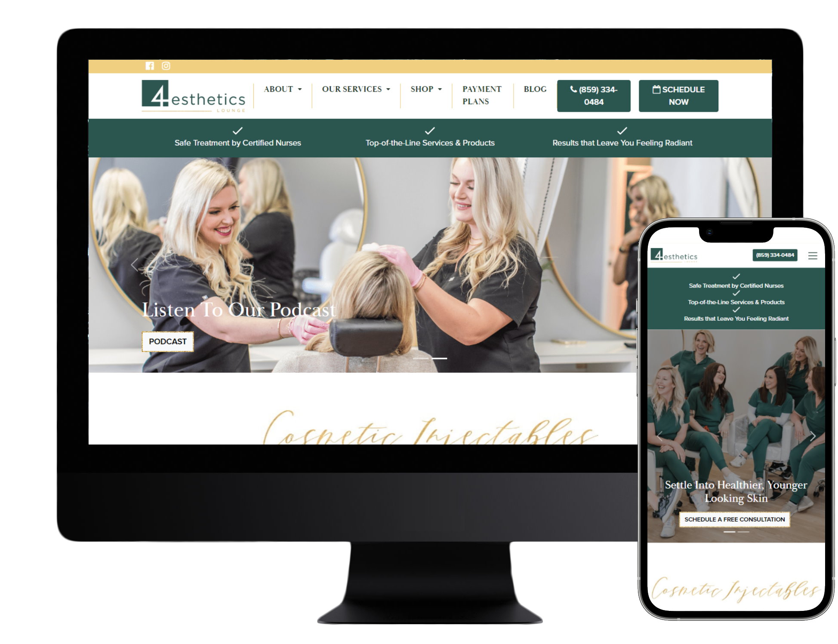Click the checkmark toggle for Top-of-the-Line Services
838x644 pixels.
click(429, 129)
